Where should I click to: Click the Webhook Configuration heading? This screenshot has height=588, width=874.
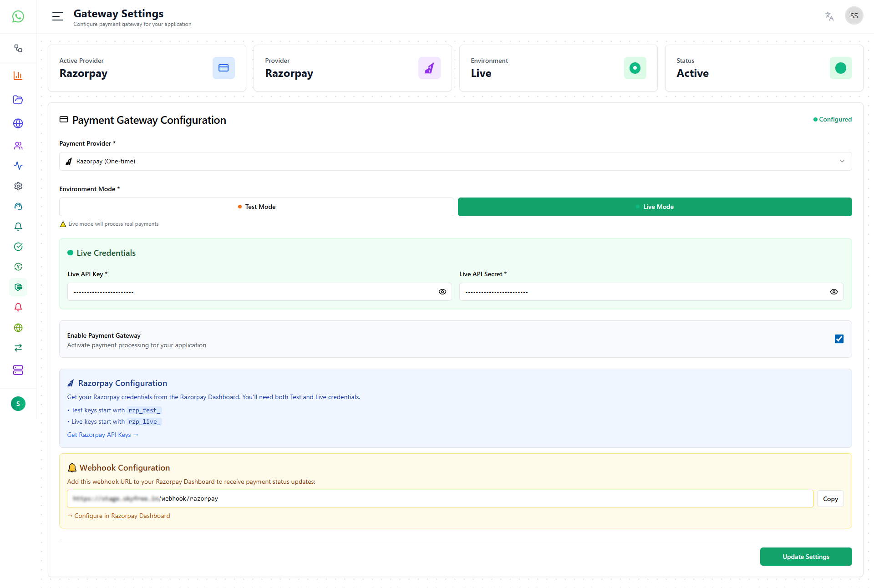point(125,468)
